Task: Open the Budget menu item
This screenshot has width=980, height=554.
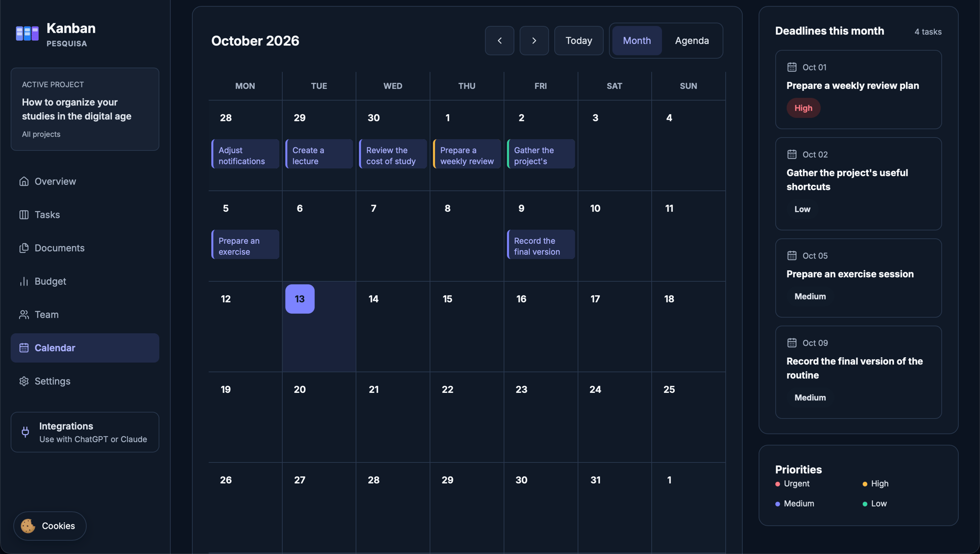Action: [x=85, y=282]
